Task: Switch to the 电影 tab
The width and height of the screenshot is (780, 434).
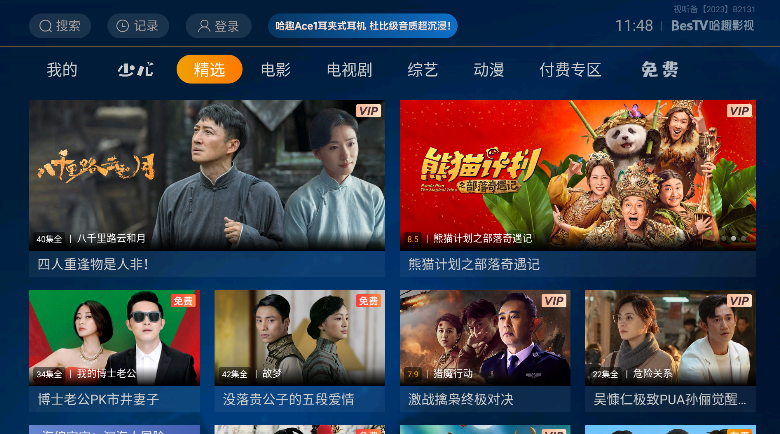Action: 276,70
